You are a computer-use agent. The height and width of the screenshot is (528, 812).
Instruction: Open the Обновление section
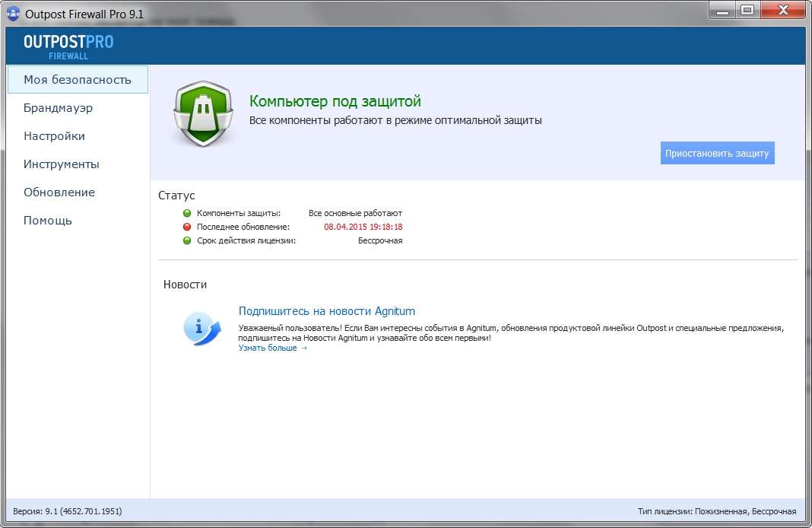(x=59, y=192)
